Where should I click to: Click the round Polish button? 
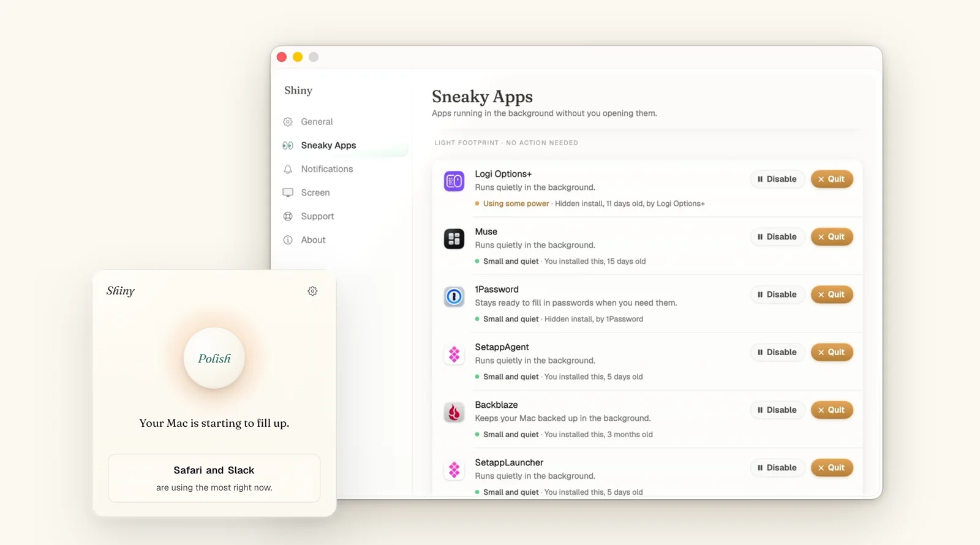214,358
